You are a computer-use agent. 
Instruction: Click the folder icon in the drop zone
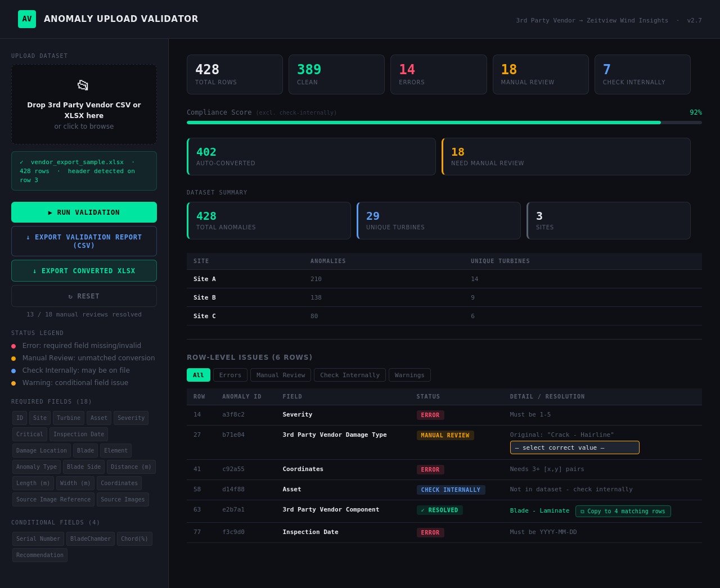tap(83, 85)
